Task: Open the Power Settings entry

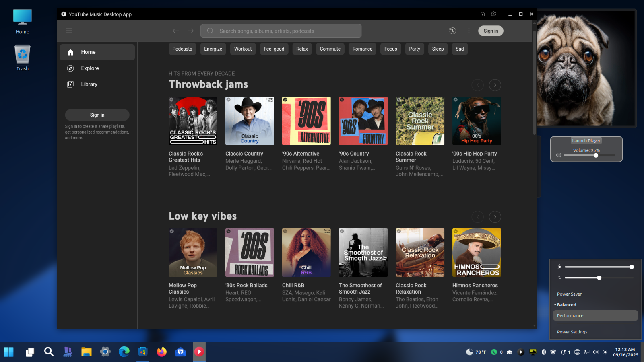Action: 572,332
